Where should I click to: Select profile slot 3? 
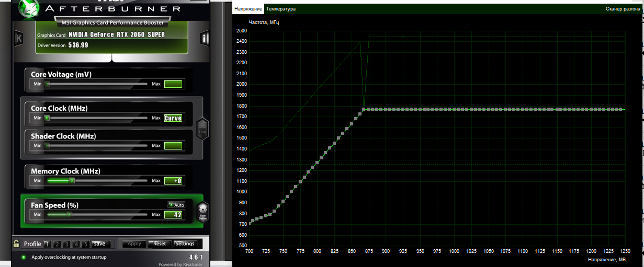(x=67, y=243)
